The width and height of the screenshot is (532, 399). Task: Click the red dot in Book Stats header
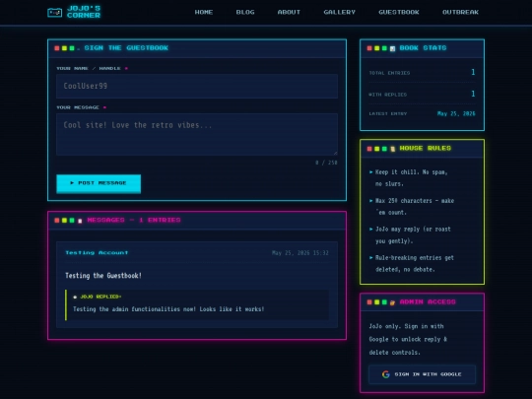coord(369,48)
